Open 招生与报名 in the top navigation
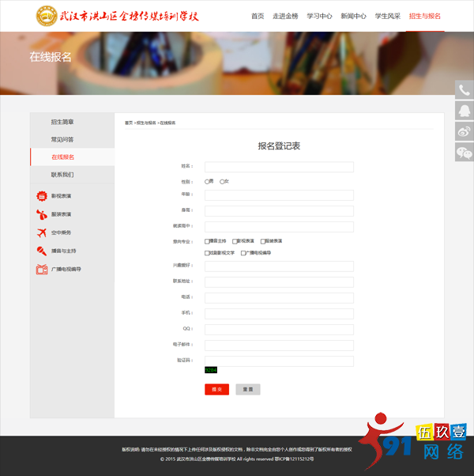 (x=424, y=16)
